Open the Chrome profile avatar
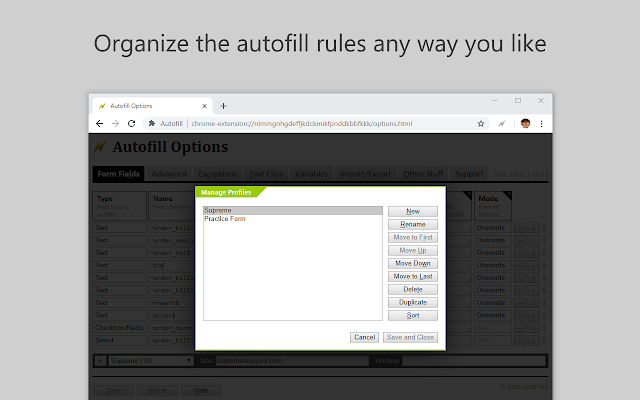 click(525, 124)
